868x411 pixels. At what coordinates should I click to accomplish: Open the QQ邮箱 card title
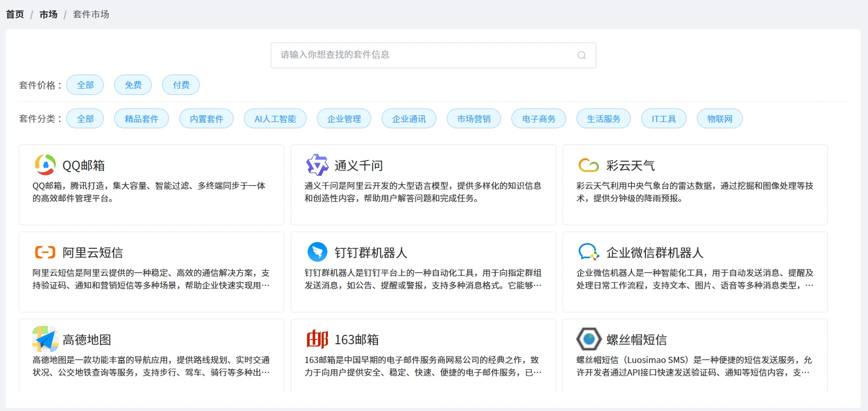[x=83, y=165]
